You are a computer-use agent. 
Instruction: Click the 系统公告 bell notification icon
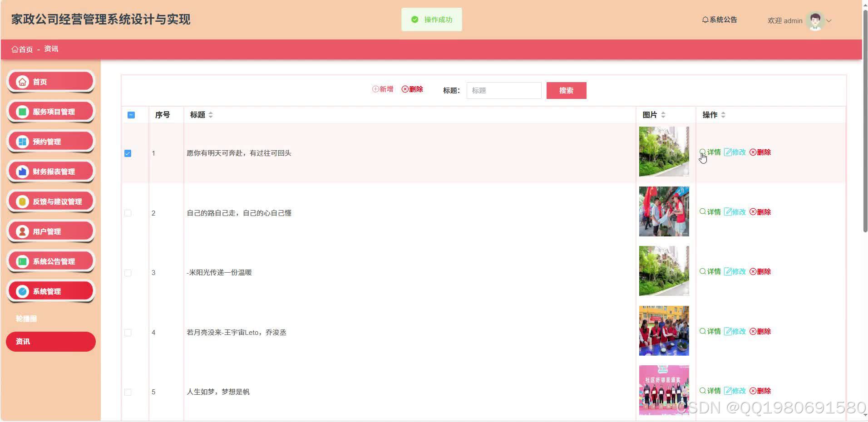[x=705, y=20]
